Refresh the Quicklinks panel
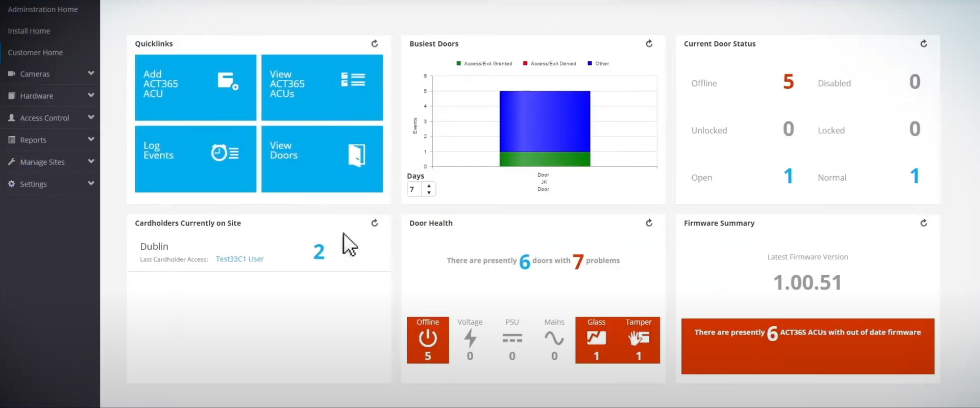 click(x=374, y=44)
